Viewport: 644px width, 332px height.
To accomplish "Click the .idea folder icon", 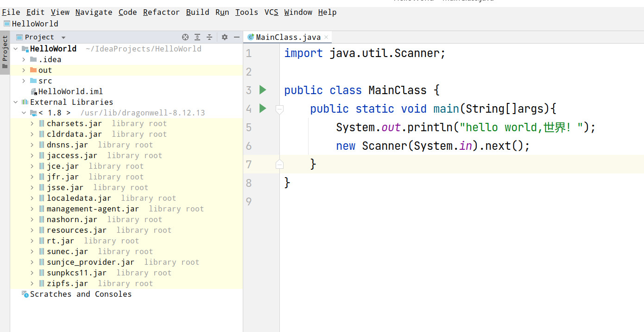I will click(x=33, y=59).
